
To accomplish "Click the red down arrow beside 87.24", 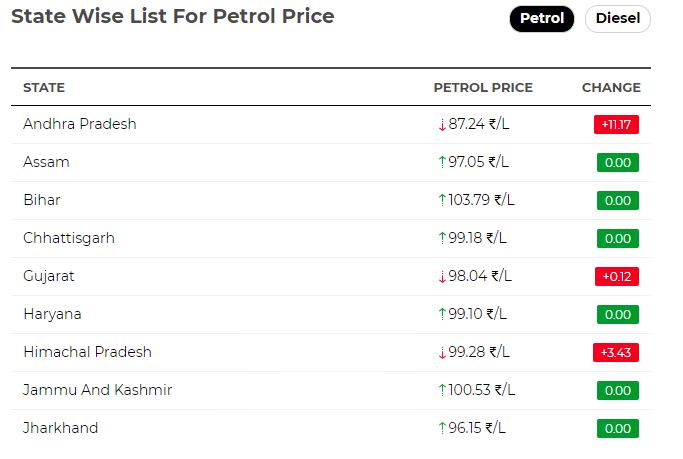I will [442, 125].
